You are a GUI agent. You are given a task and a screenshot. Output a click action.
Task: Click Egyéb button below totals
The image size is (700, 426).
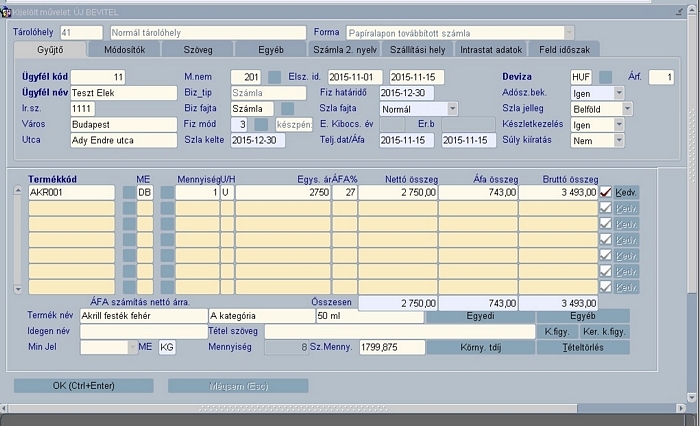coord(583,316)
